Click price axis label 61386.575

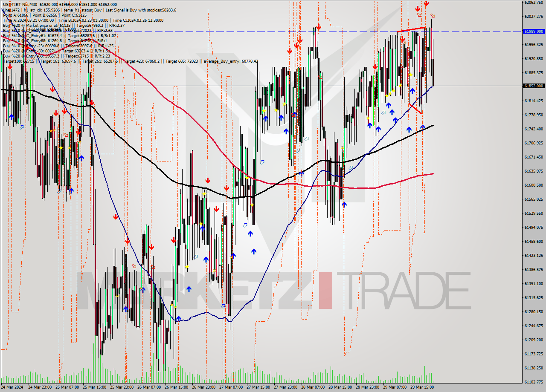[534, 269]
